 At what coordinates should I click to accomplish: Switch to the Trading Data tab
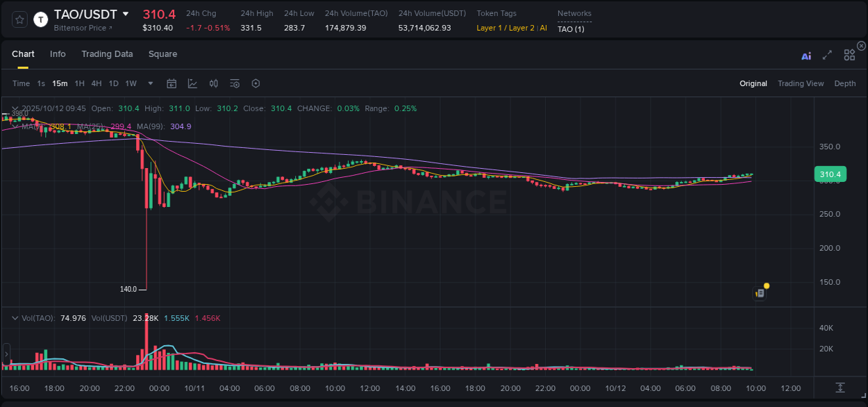107,53
